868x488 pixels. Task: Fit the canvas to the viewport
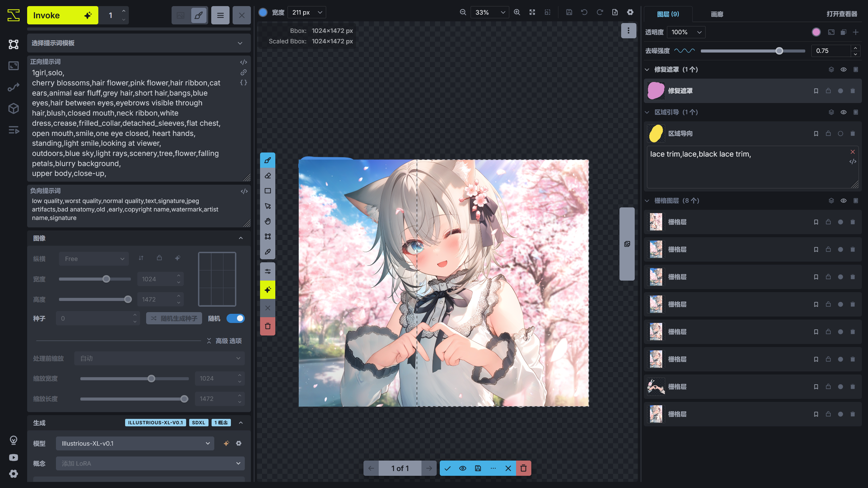(532, 12)
